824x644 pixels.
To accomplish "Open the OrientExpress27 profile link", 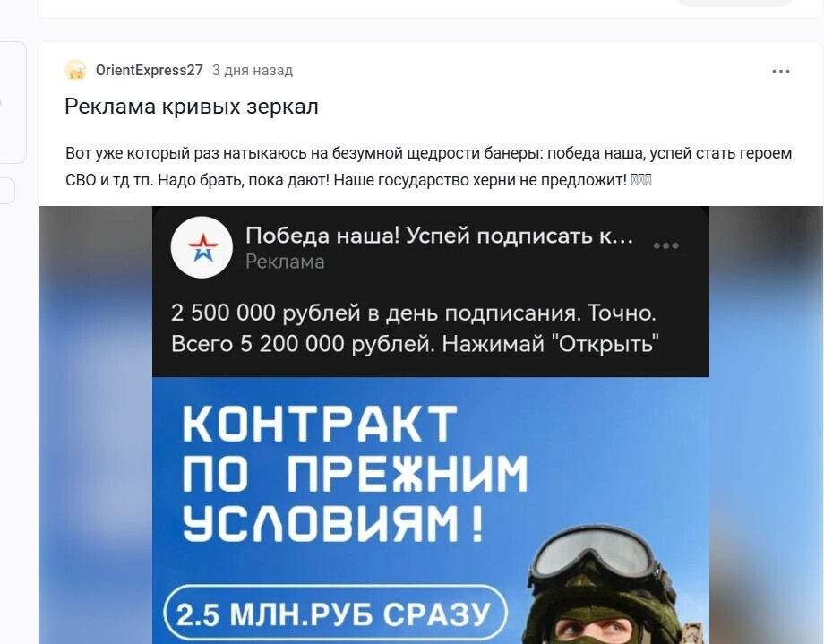I will pyautogui.click(x=150, y=71).
